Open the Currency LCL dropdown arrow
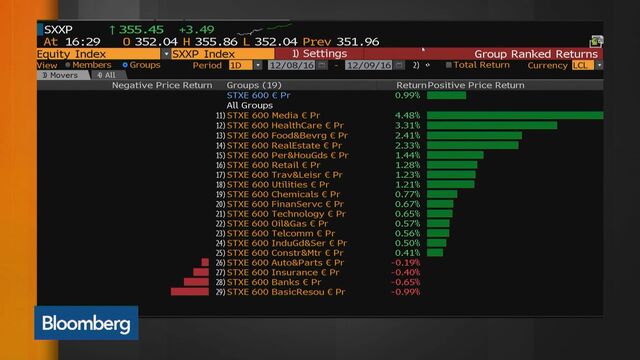640x360 pixels. [x=599, y=65]
